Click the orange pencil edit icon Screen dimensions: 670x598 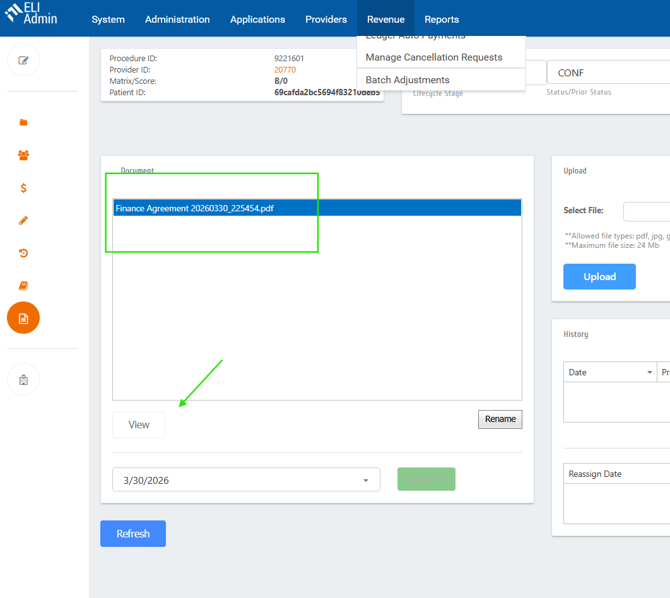[23, 220]
